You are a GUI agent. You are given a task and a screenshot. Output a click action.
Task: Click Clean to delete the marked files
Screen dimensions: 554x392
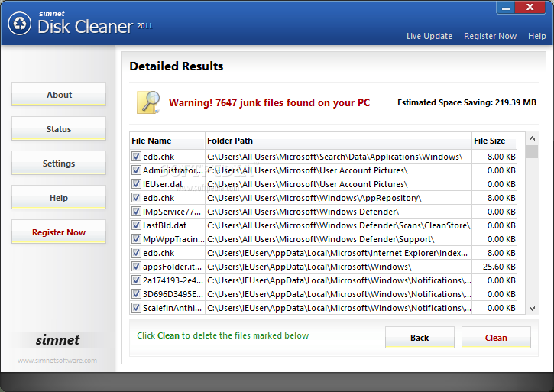click(x=496, y=338)
